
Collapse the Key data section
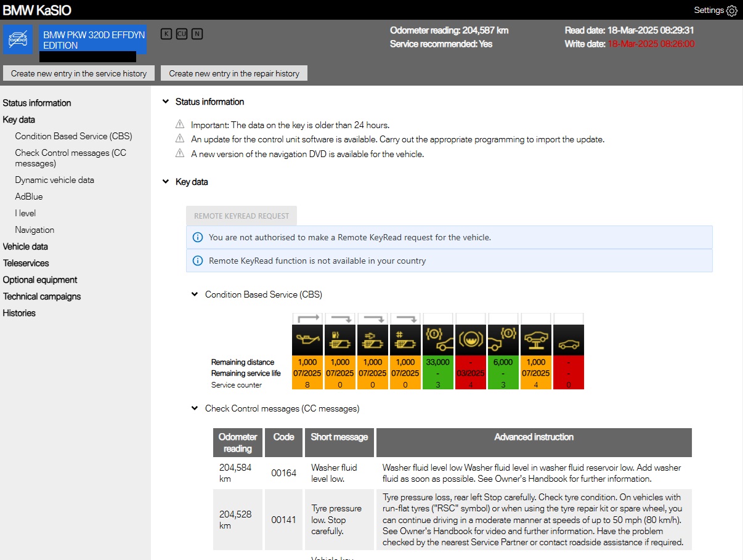point(165,182)
